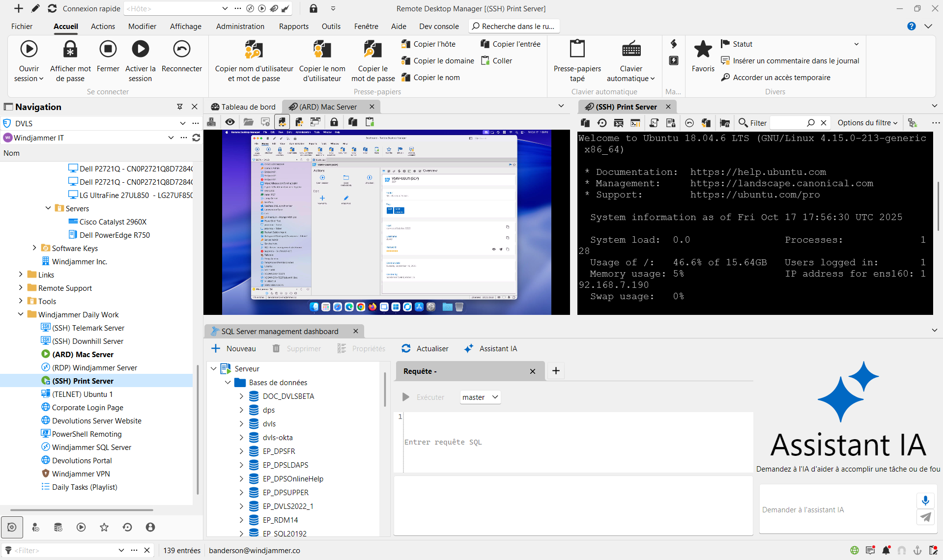Toggle pin on Navigation panel

[180, 107]
